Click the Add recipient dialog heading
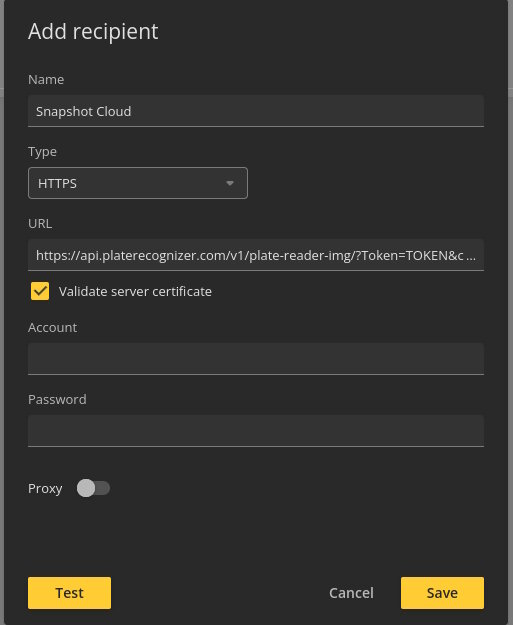 tap(93, 31)
